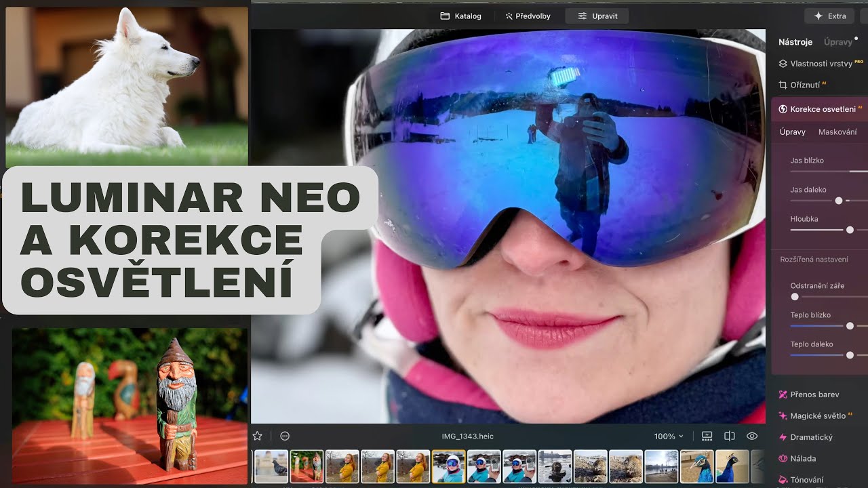Click the IMG_1343.heic file name
868x488 pixels.
(469, 436)
